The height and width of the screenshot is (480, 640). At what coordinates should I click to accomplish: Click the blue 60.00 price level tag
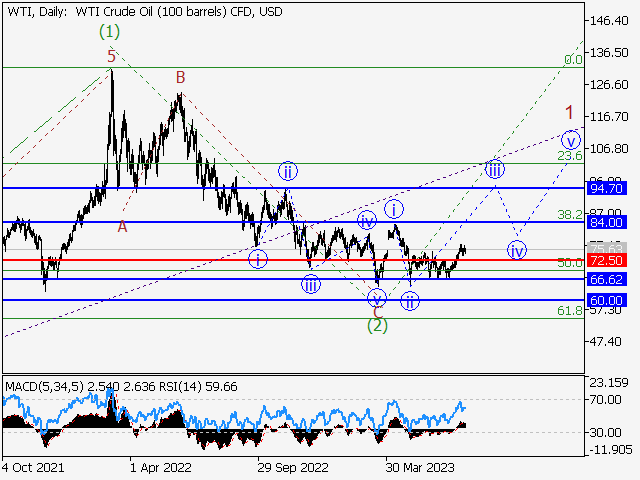pos(606,301)
